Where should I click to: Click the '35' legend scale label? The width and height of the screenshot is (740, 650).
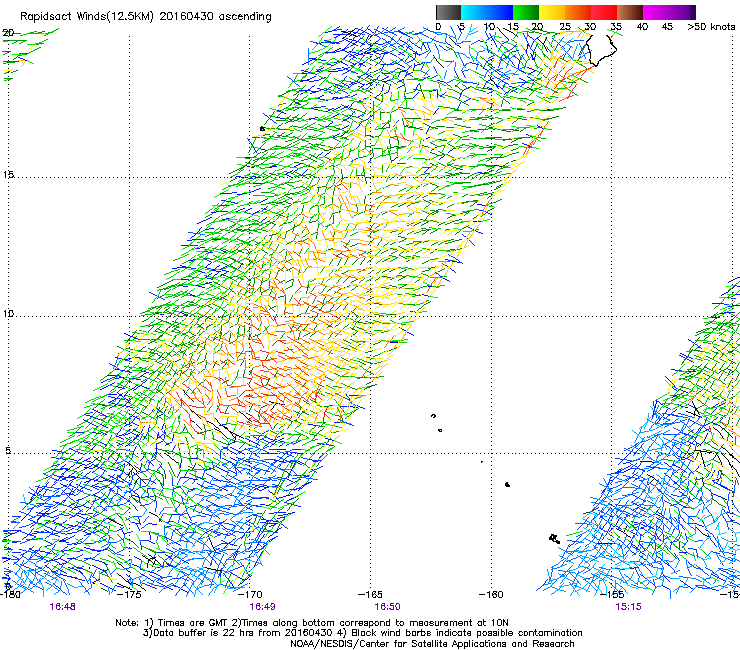click(x=616, y=27)
